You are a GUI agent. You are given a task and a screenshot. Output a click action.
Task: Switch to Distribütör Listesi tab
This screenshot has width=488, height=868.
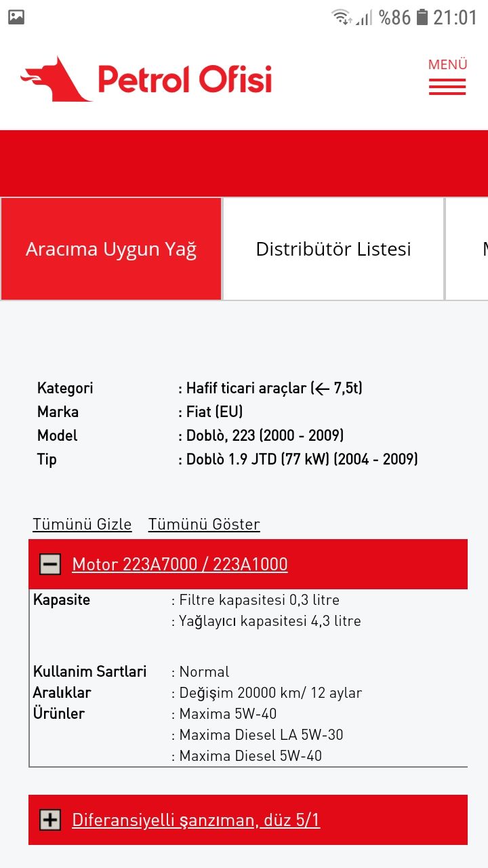point(333,249)
